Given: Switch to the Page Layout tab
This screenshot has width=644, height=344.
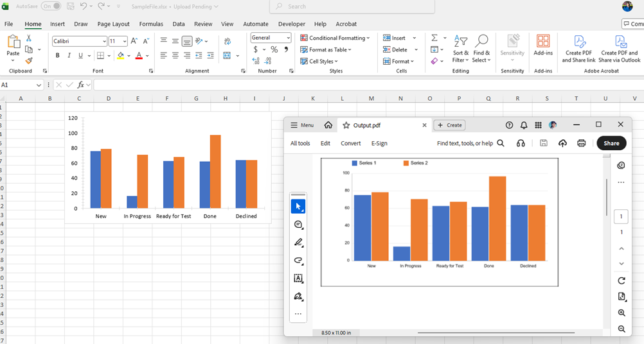Looking at the screenshot, I should pyautogui.click(x=113, y=24).
